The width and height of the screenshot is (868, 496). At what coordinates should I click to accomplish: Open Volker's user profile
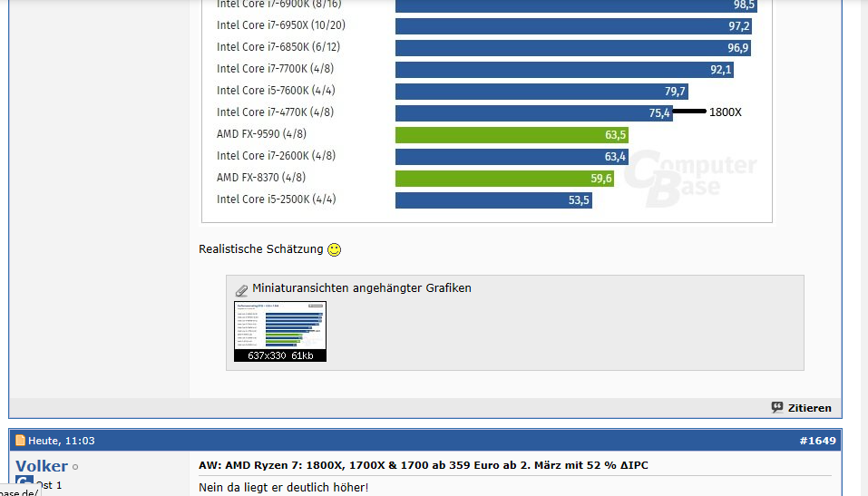[42, 466]
